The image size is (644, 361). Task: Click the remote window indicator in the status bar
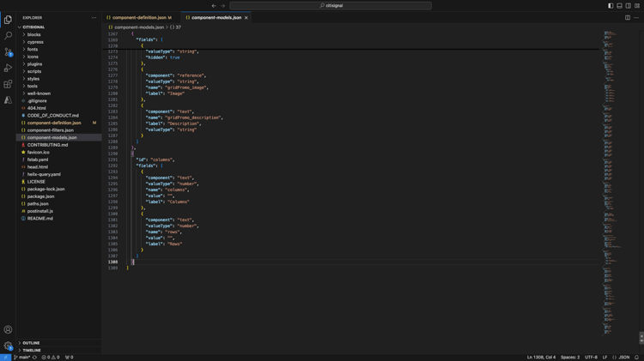pos(5,358)
